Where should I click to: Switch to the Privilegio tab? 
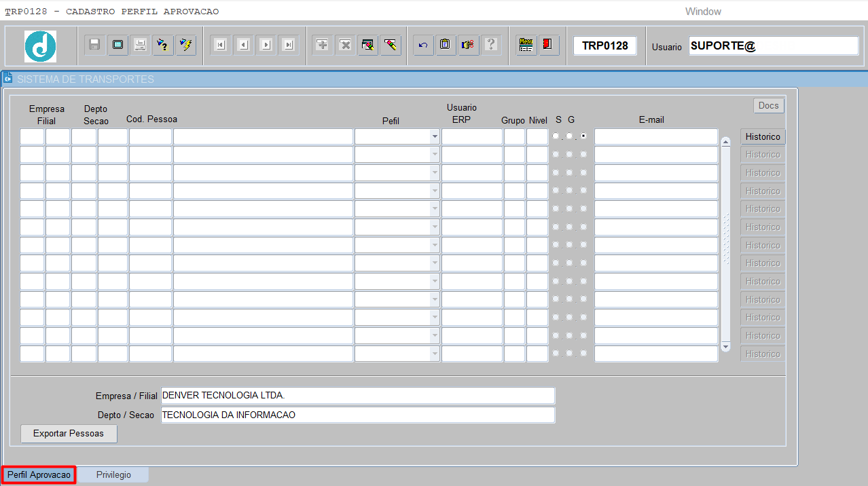click(113, 475)
